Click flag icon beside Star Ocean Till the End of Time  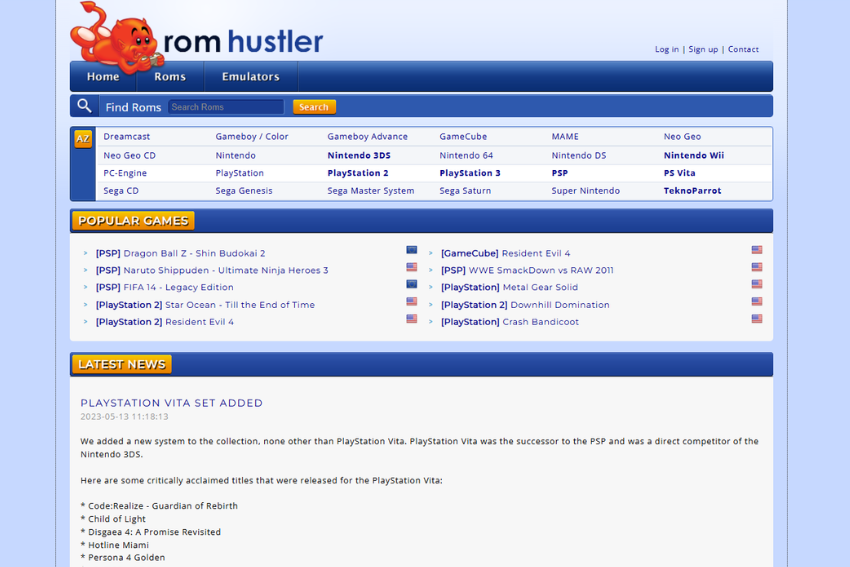click(412, 301)
